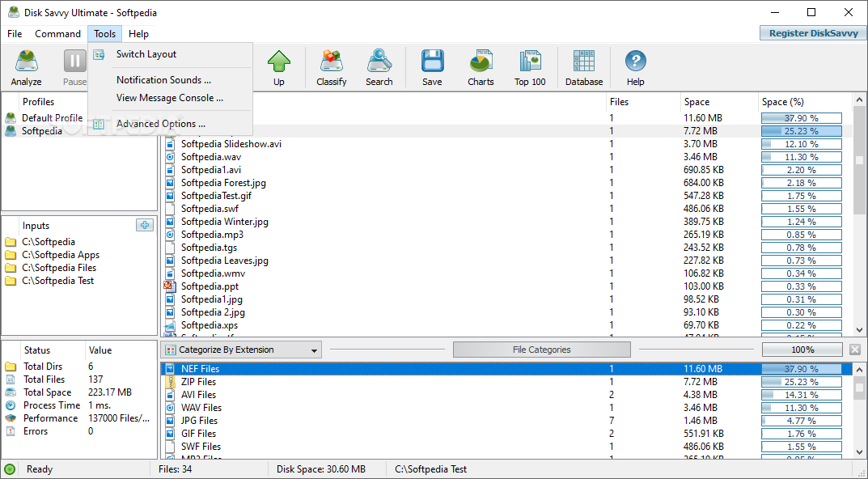Viewport: 868px width, 479px height.
Task: Choose Notification Sounds menu entry
Action: coord(164,80)
